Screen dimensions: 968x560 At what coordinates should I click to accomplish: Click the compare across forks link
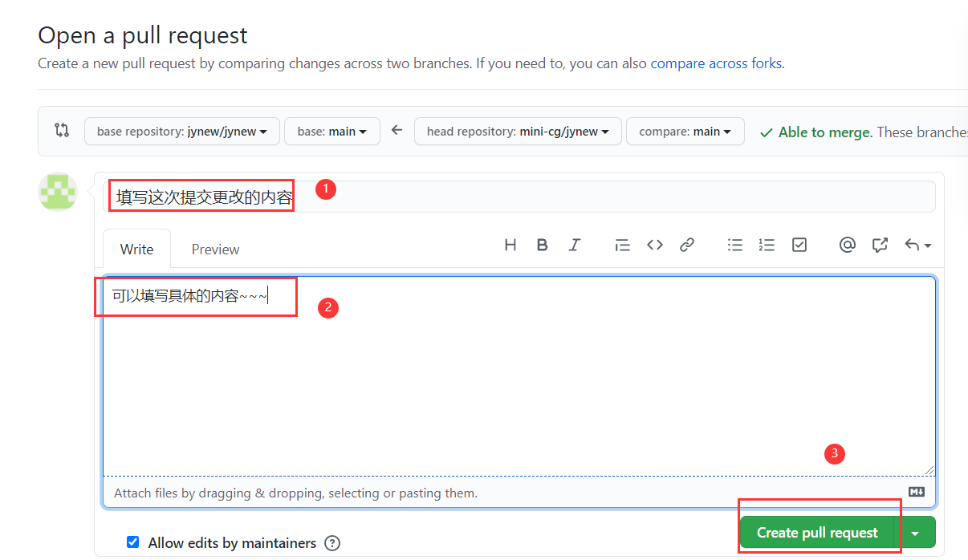(716, 63)
